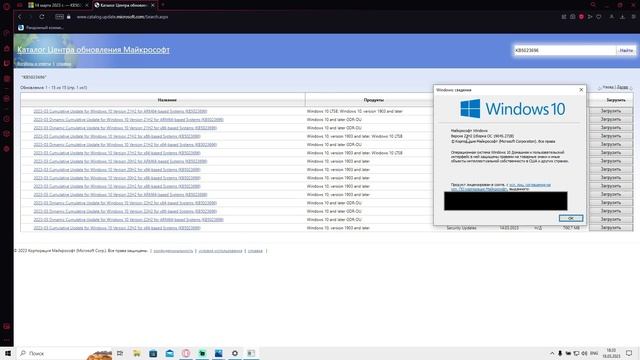The image size is (640, 360).
Task: Click the address bar URL field
Action: tap(122, 17)
